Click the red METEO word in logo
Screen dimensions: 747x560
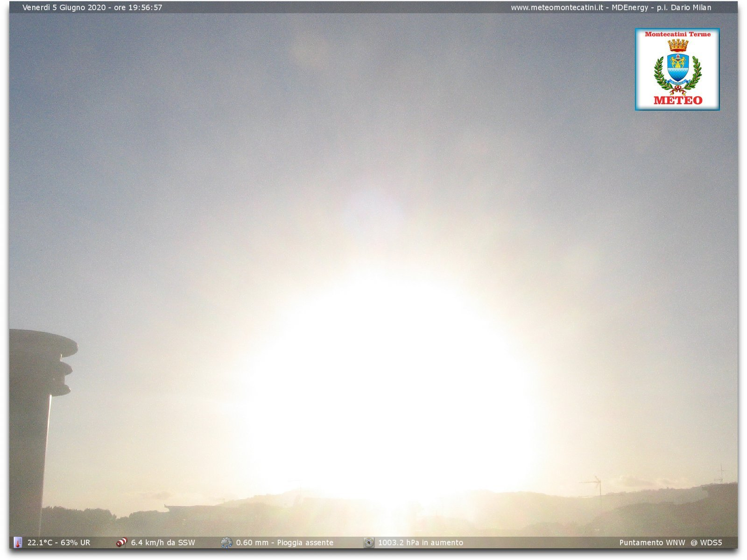pyautogui.click(x=678, y=100)
